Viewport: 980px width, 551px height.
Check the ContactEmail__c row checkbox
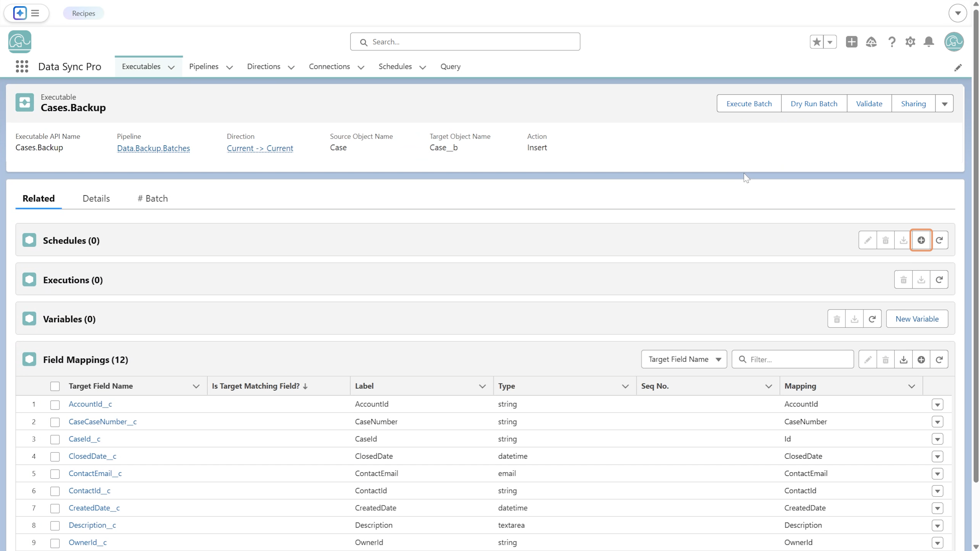(55, 474)
